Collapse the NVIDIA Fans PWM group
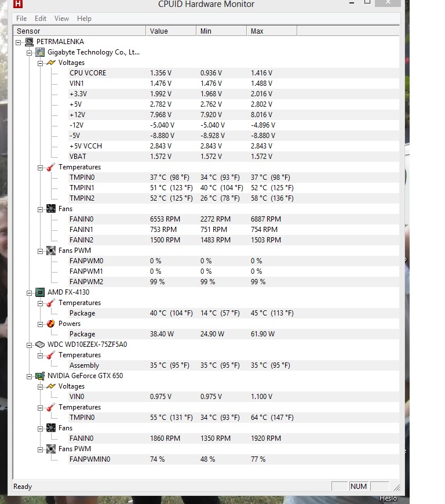445x504 pixels. click(41, 449)
